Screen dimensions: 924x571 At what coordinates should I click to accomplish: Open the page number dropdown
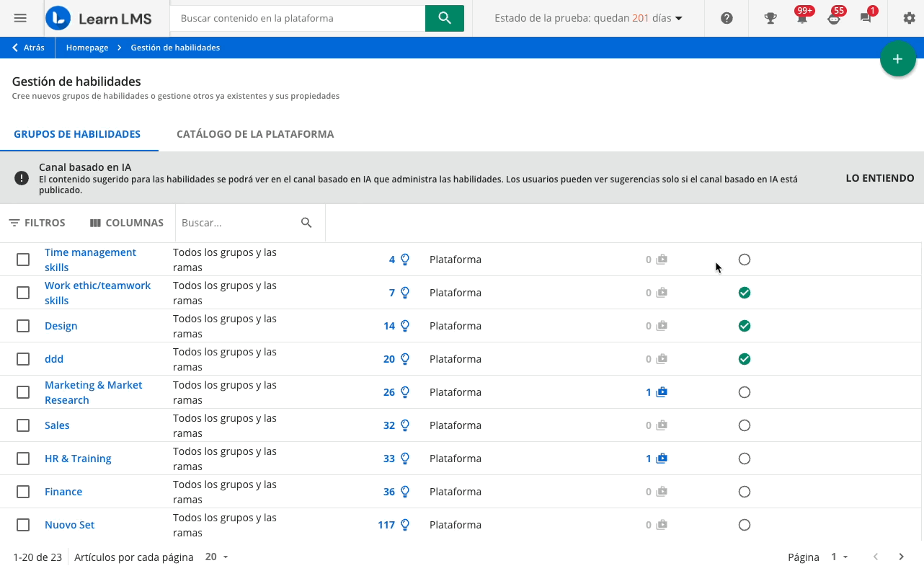[x=840, y=557]
